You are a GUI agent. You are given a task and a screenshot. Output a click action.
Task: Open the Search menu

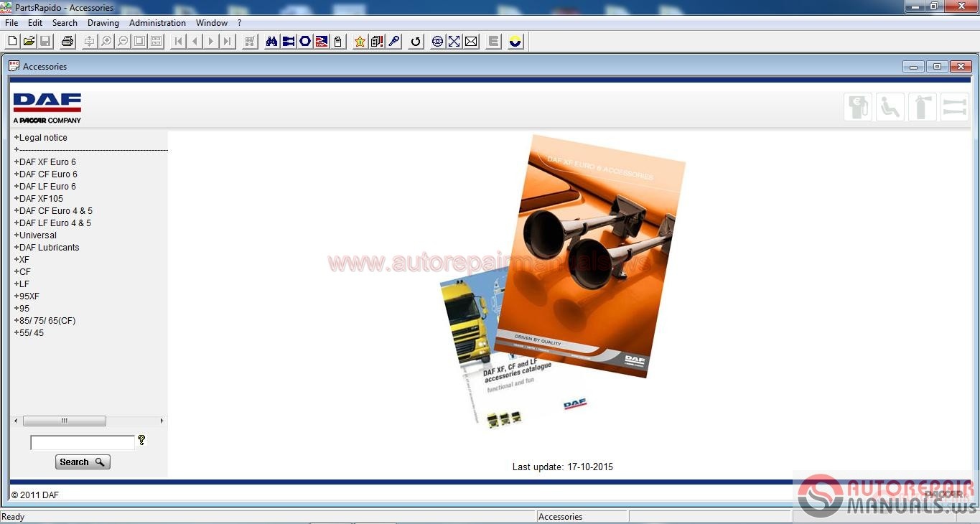click(65, 23)
